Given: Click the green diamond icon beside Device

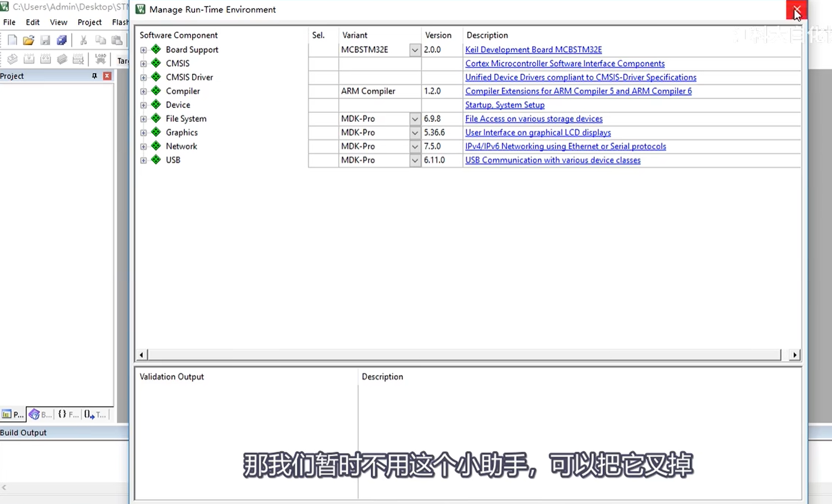Looking at the screenshot, I should tap(156, 104).
